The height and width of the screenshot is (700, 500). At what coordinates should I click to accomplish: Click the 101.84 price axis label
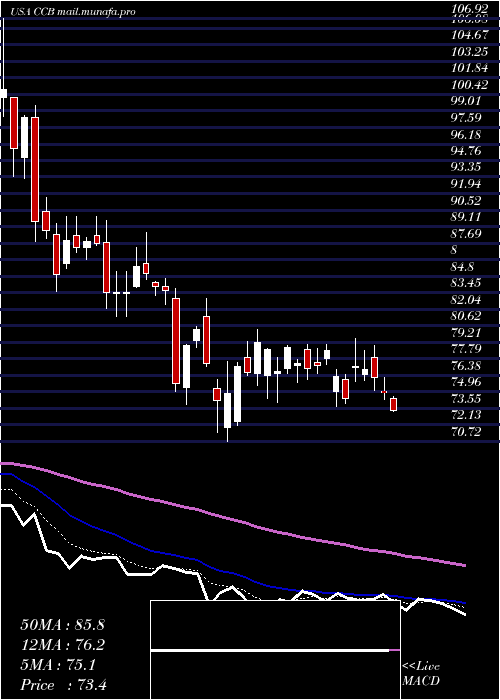[x=467, y=68]
